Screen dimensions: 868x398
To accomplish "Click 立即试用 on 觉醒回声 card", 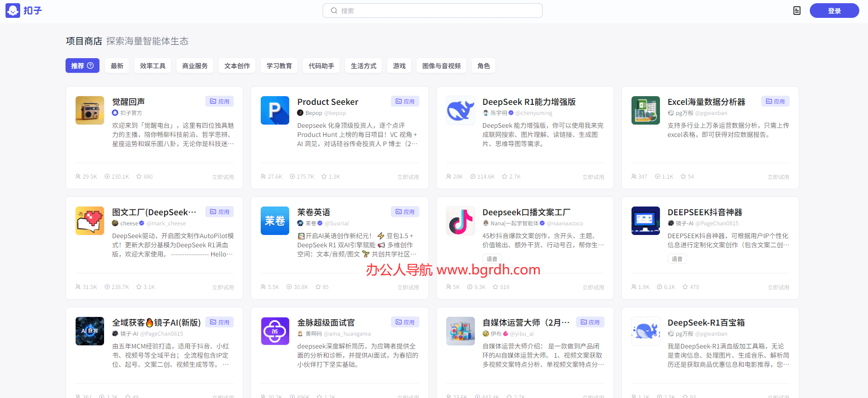I will pyautogui.click(x=223, y=177).
